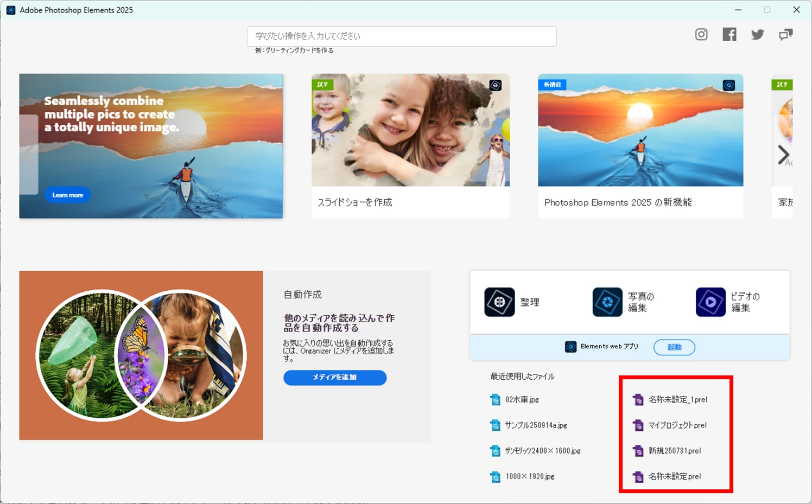This screenshot has width=812, height=504.
Task: Click the 整理 label
Action: pos(530,302)
